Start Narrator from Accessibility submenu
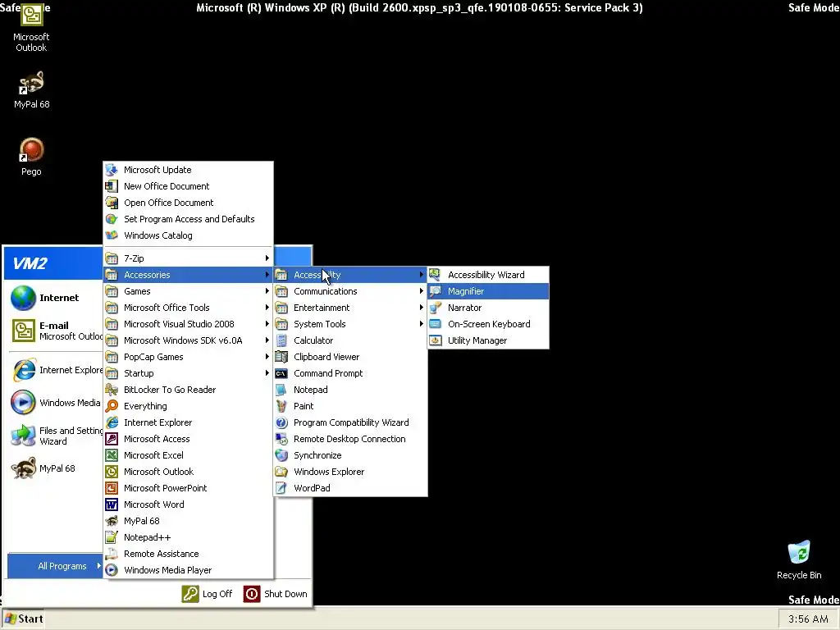Viewport: 840px width, 630px height. tap(488, 308)
